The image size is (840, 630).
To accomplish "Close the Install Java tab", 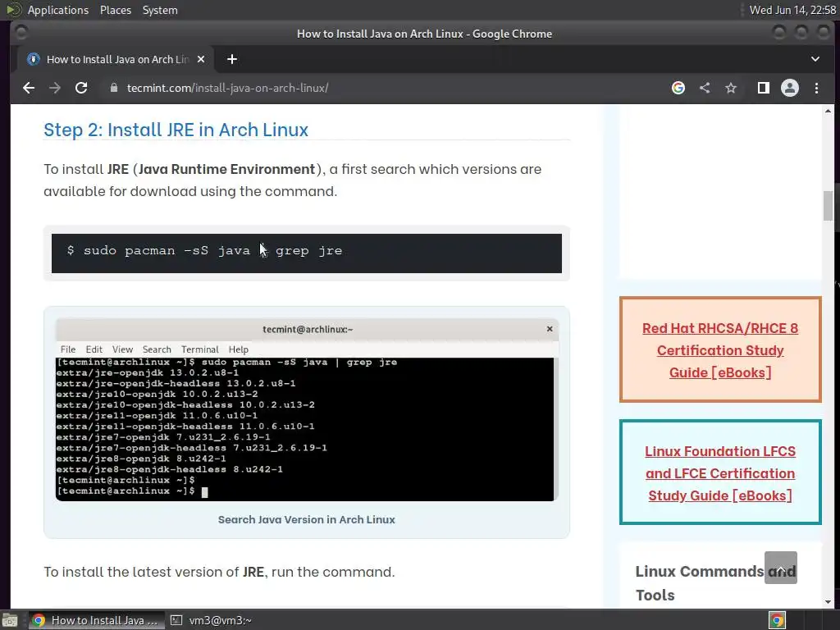I will click(201, 59).
